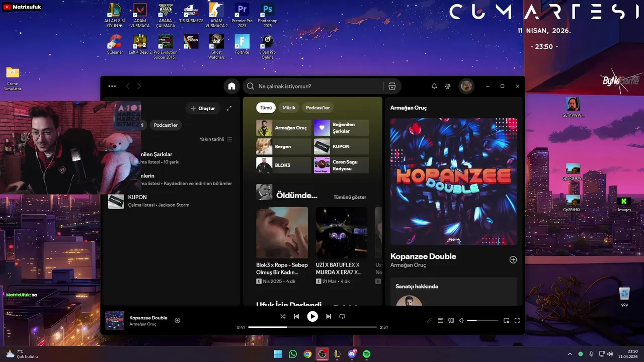The image size is (644, 362).
Task: Select the Podcast'ler filter in library
Action: 166,125
